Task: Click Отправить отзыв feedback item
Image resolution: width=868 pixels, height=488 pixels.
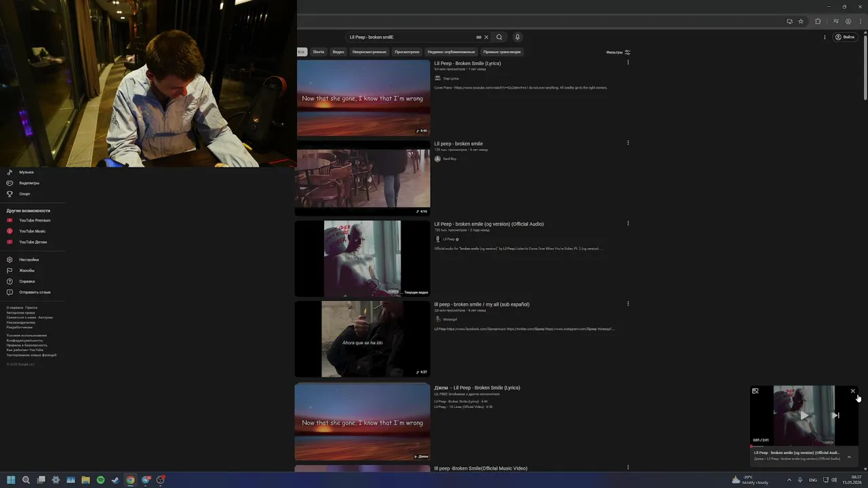Action: tap(34, 292)
